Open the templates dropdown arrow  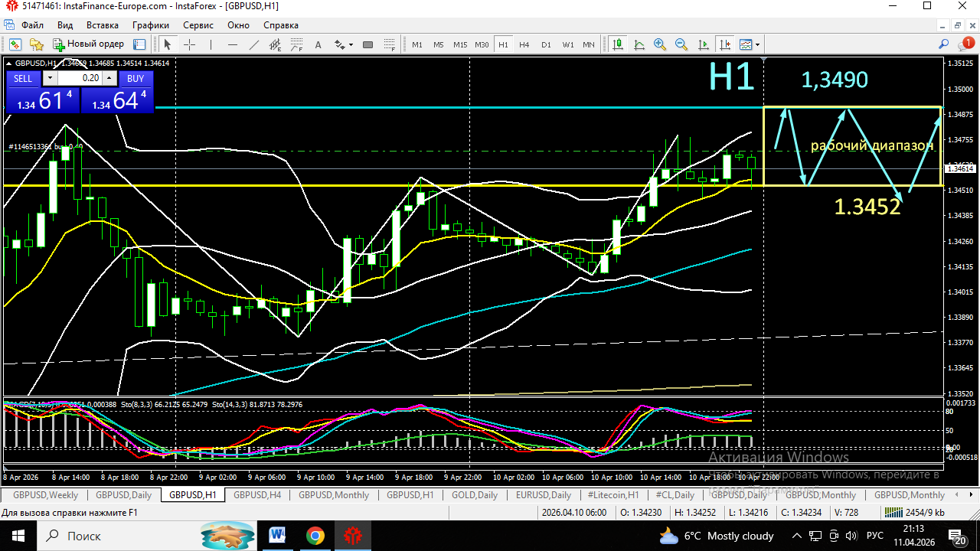[759, 44]
